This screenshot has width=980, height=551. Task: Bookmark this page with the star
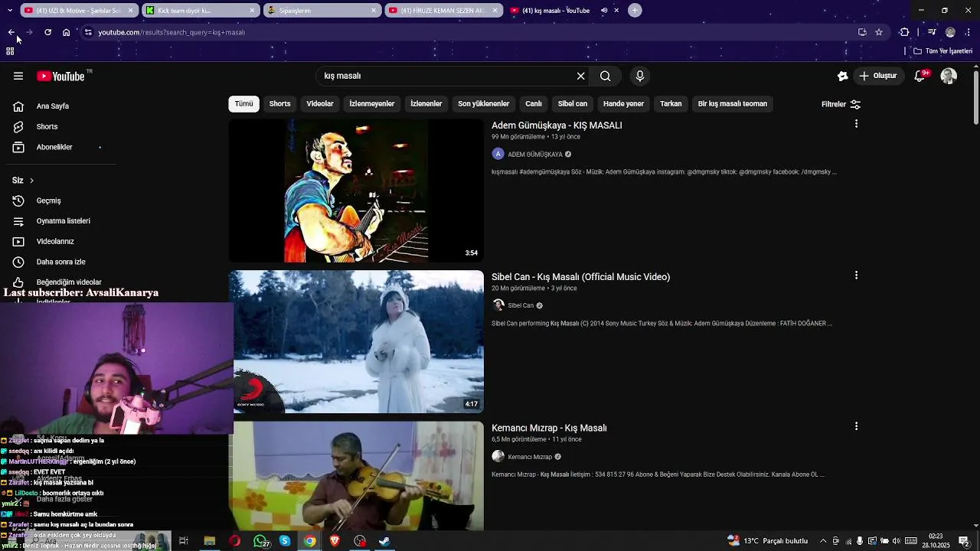(879, 32)
